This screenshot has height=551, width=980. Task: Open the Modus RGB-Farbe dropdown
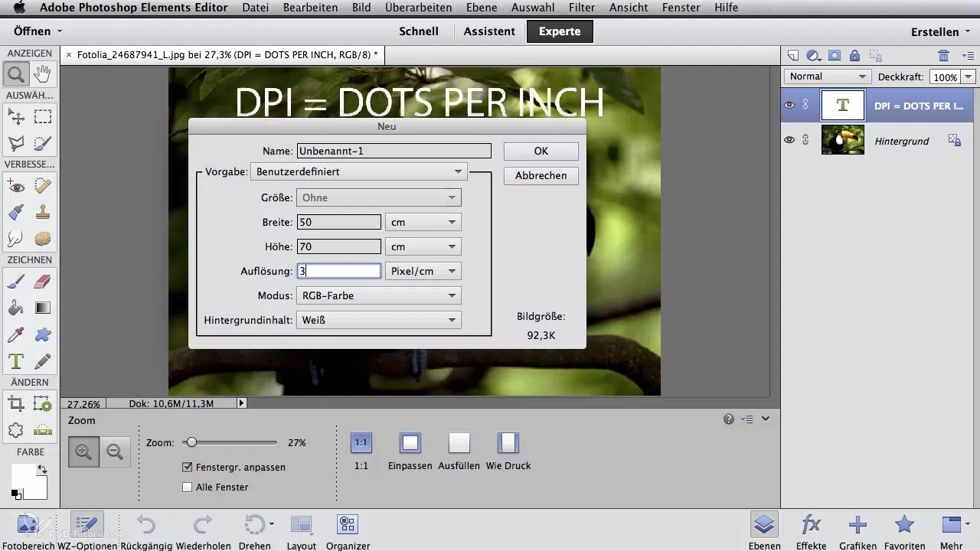click(378, 295)
